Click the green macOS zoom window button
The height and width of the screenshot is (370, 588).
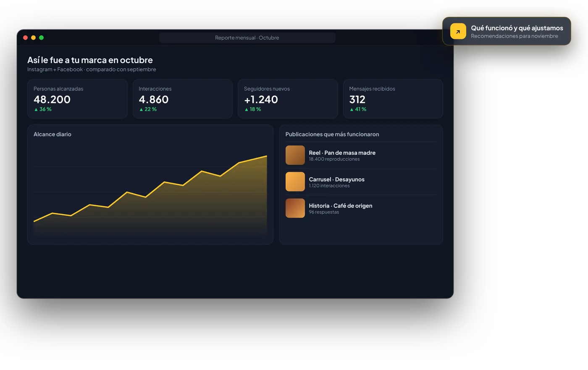click(x=41, y=38)
